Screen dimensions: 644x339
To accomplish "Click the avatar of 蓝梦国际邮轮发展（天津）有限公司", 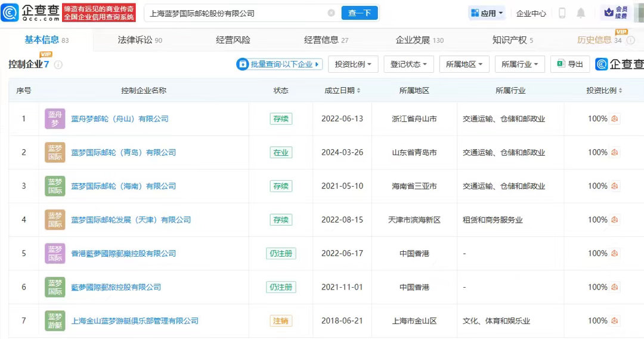I will (x=55, y=220).
